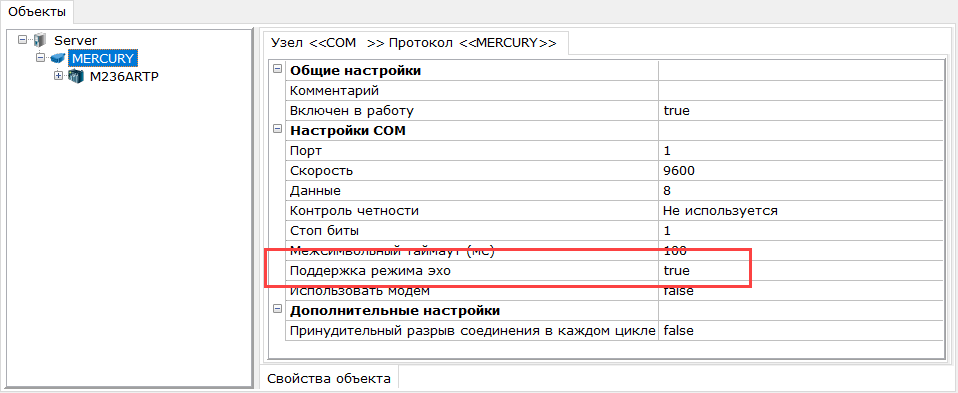Collapse the Server tree node
Viewport: 958px width, 393px height.
(23, 40)
